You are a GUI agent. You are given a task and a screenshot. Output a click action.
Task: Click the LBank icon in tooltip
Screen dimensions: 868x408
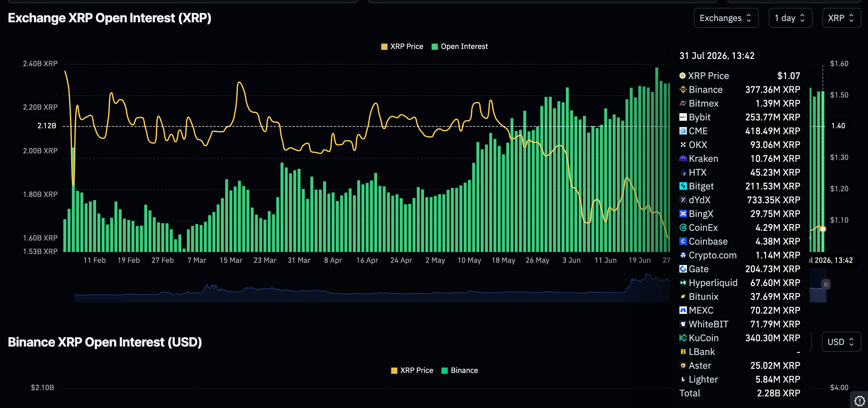(x=683, y=352)
